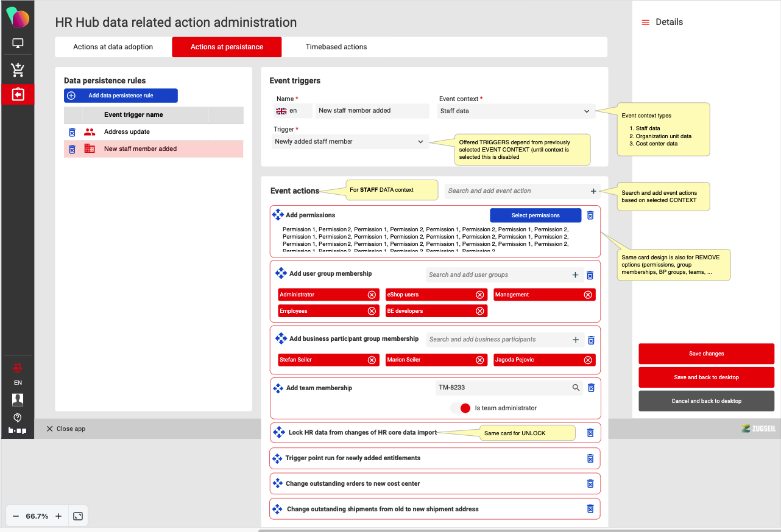781x532 pixels.
Task: Click the Select permissions button
Action: pyautogui.click(x=535, y=215)
